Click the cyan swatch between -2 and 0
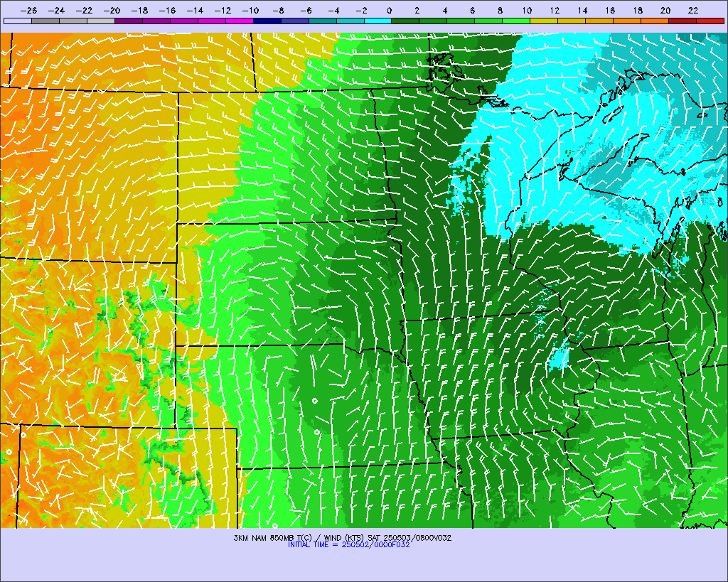The width and height of the screenshot is (728, 582). click(378, 21)
